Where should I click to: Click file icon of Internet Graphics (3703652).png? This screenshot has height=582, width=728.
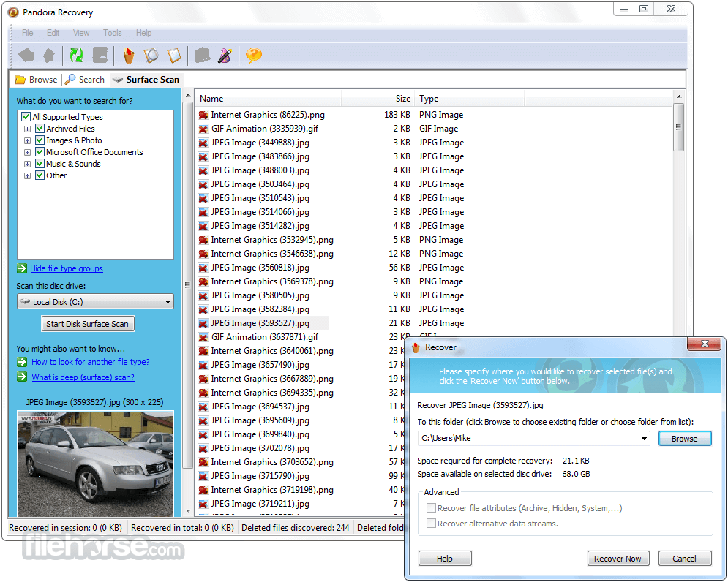click(203, 462)
